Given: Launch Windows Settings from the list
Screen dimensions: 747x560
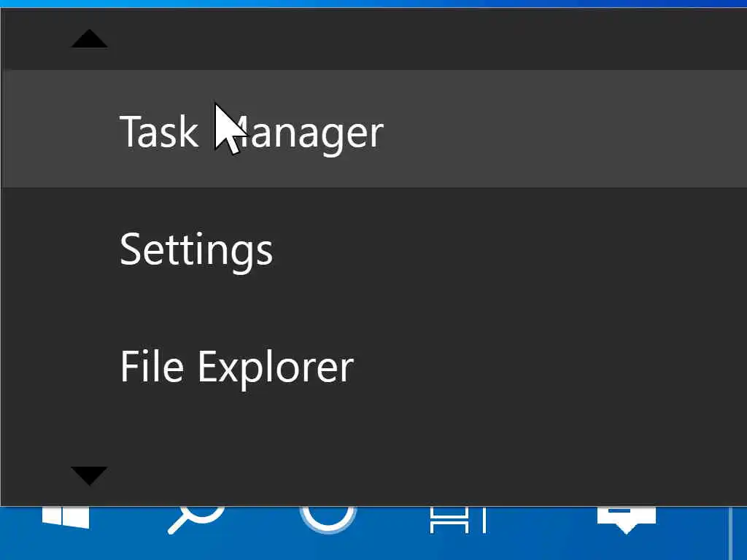Looking at the screenshot, I should coord(196,249).
